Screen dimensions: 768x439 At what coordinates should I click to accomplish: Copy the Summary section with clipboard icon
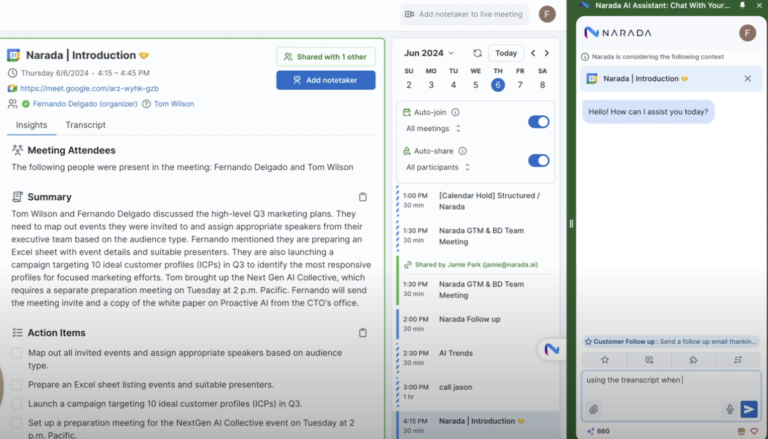point(363,197)
